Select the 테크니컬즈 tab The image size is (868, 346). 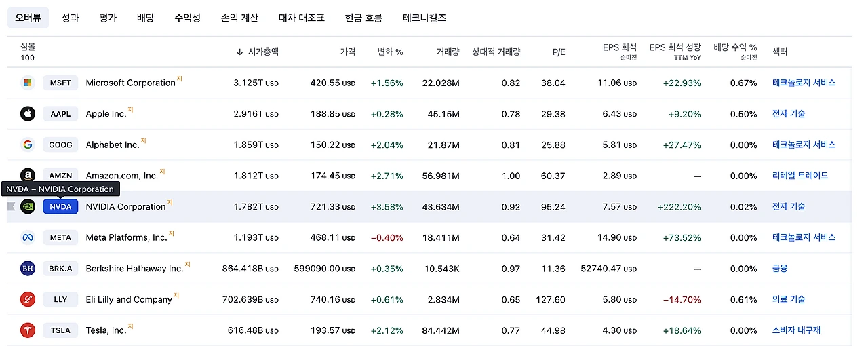pyautogui.click(x=425, y=18)
